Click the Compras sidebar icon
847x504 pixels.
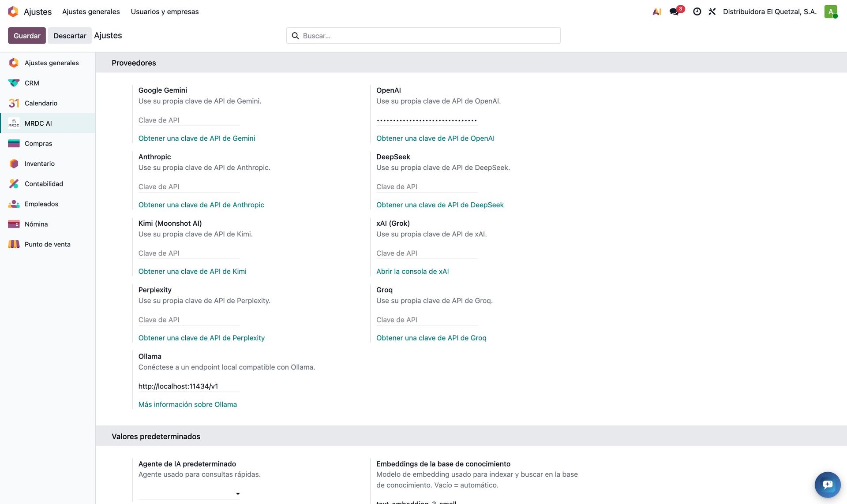coord(14,143)
